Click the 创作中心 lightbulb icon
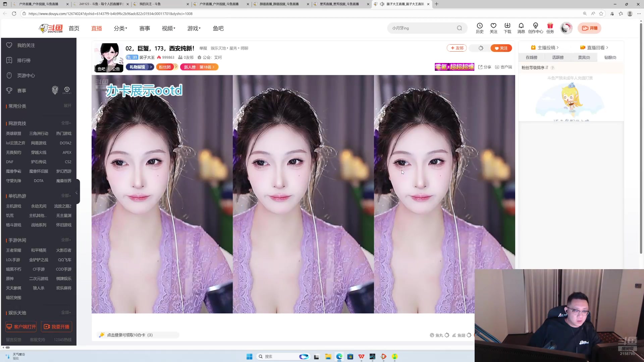This screenshot has width=644, height=362. click(x=535, y=26)
